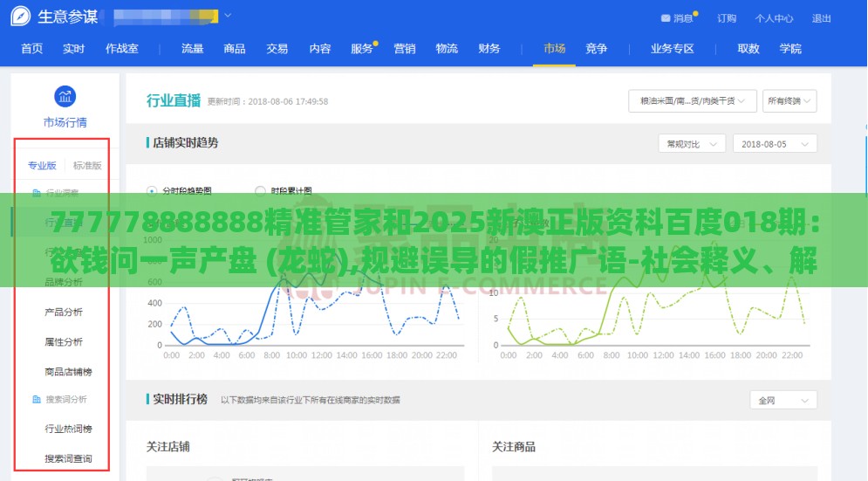Open the 常规对比 dropdown
The image size is (868, 481).
tap(692, 144)
